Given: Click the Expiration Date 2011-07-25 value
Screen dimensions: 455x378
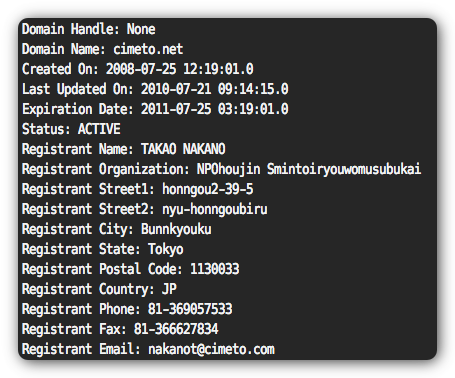Looking at the screenshot, I should 176,109.
